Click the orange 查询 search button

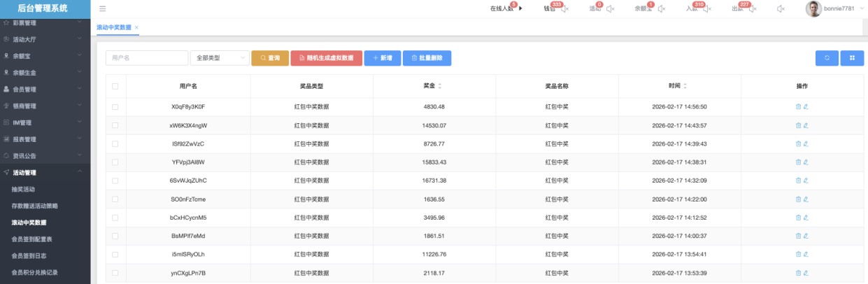(269, 58)
